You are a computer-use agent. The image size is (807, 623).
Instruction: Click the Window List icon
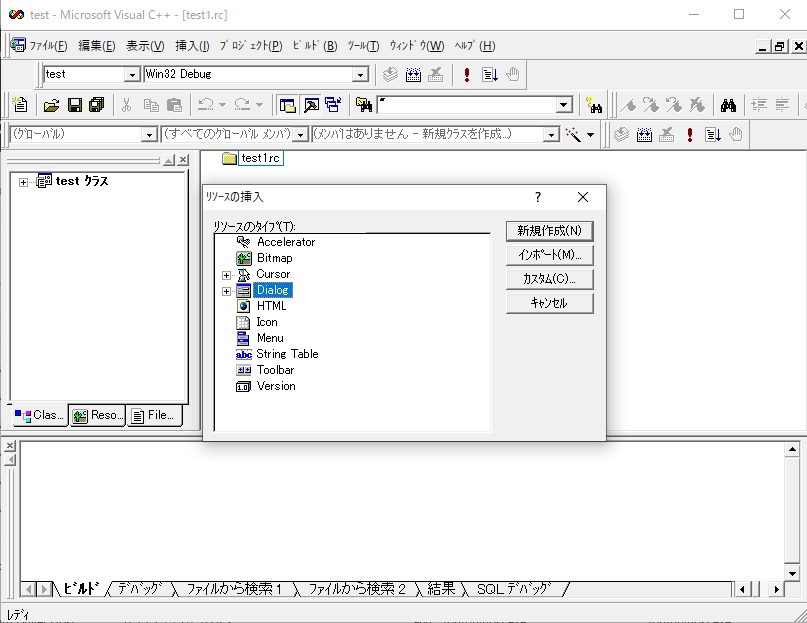coord(333,106)
